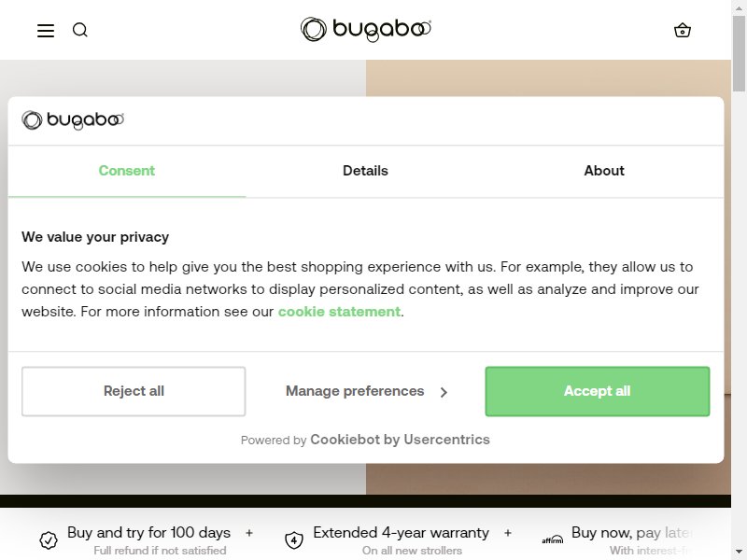747x560 pixels.
Task: Accept all cookies
Action: point(598,391)
